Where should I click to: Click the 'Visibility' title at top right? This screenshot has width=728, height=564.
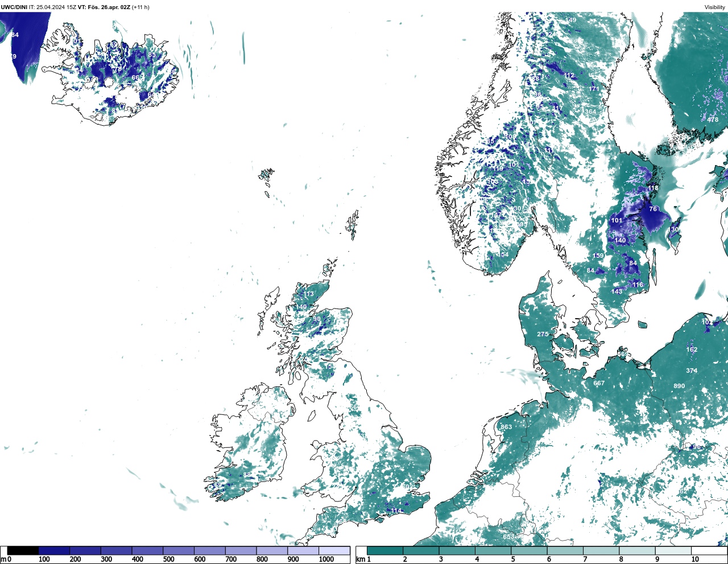tap(715, 7)
